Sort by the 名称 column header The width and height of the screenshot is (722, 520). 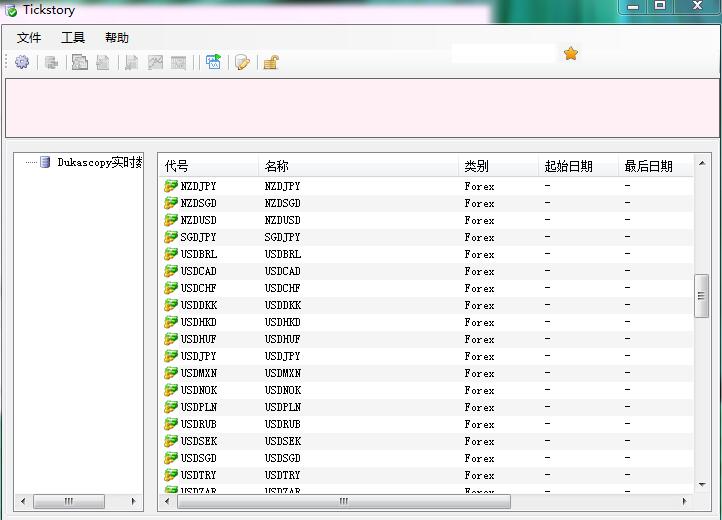click(359, 166)
